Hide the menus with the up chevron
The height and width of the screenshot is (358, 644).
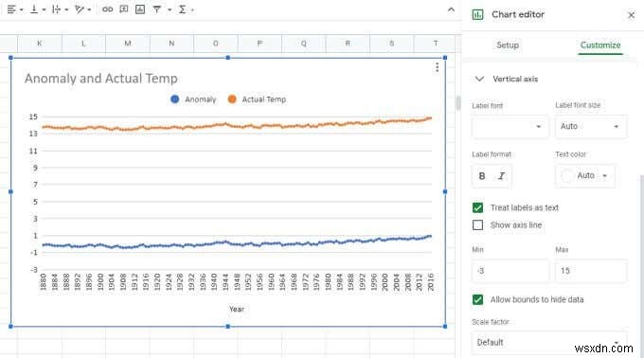coord(451,9)
